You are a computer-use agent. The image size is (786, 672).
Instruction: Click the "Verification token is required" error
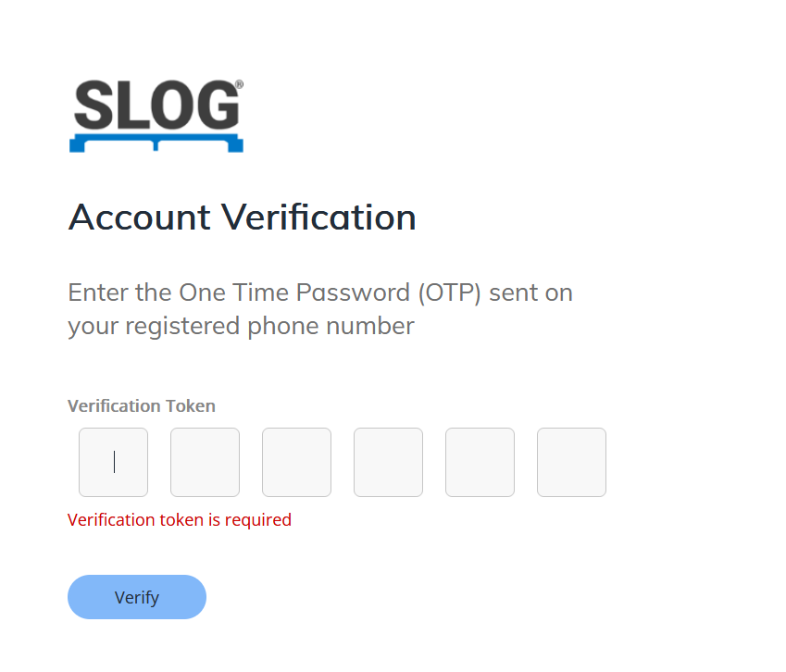tap(179, 520)
